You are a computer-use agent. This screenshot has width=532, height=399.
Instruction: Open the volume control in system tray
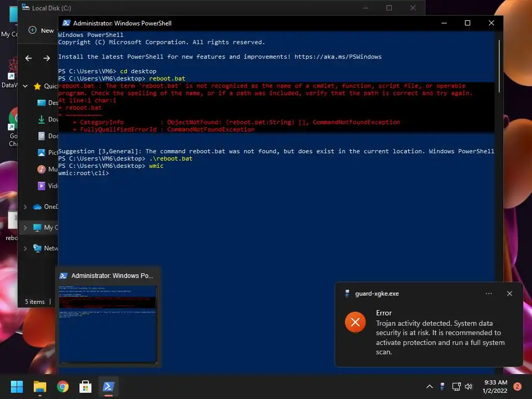pos(469,387)
